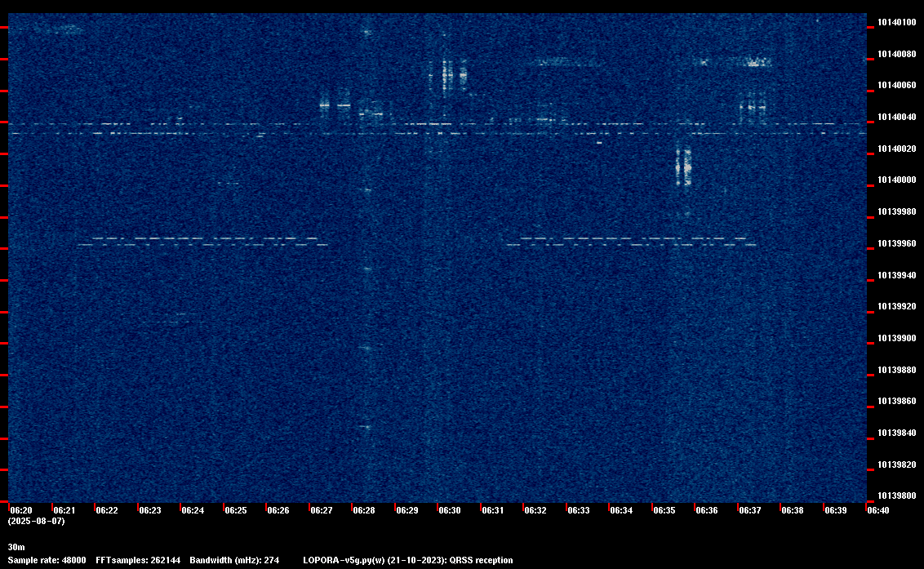
Task: Click the Bandwidth (mHz): 274 text
Action: tap(234, 560)
